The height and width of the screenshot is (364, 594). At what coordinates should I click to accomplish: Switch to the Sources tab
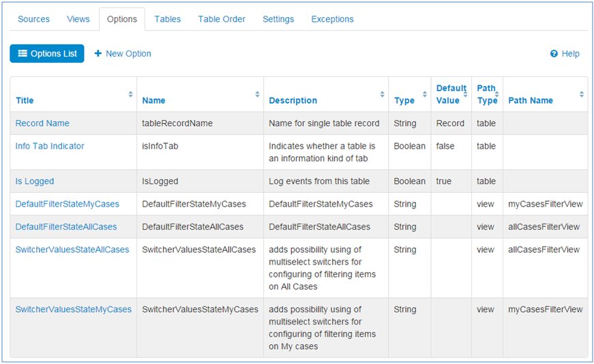coord(33,19)
